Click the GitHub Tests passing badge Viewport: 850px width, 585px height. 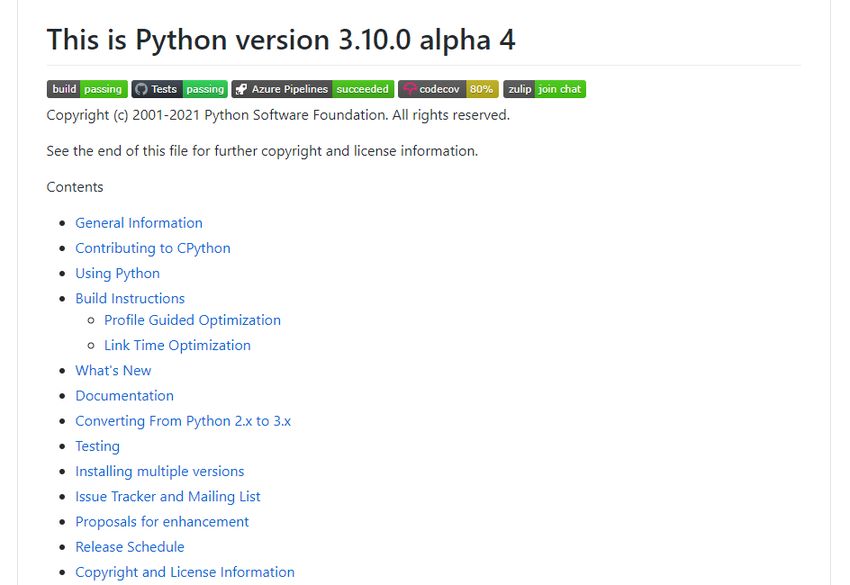tap(179, 89)
